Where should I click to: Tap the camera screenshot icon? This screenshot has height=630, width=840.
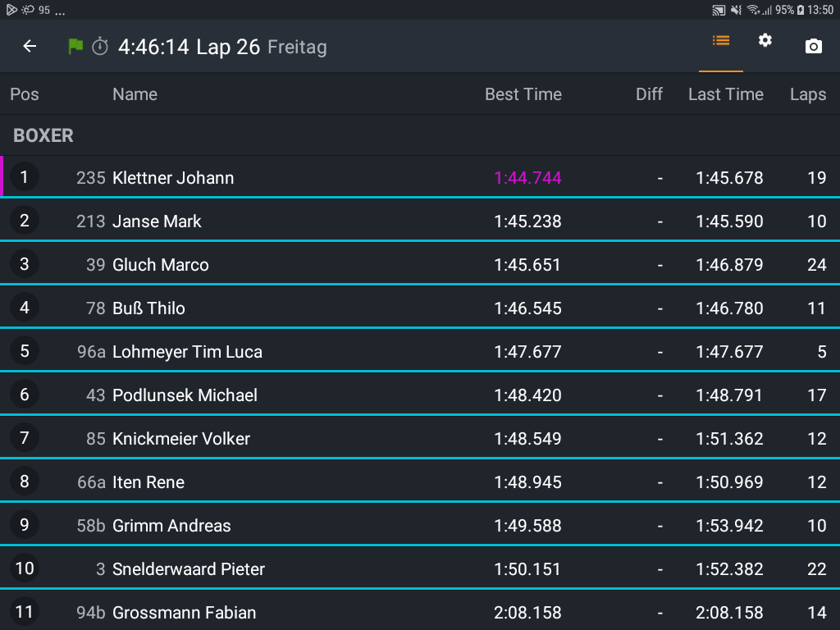click(813, 47)
